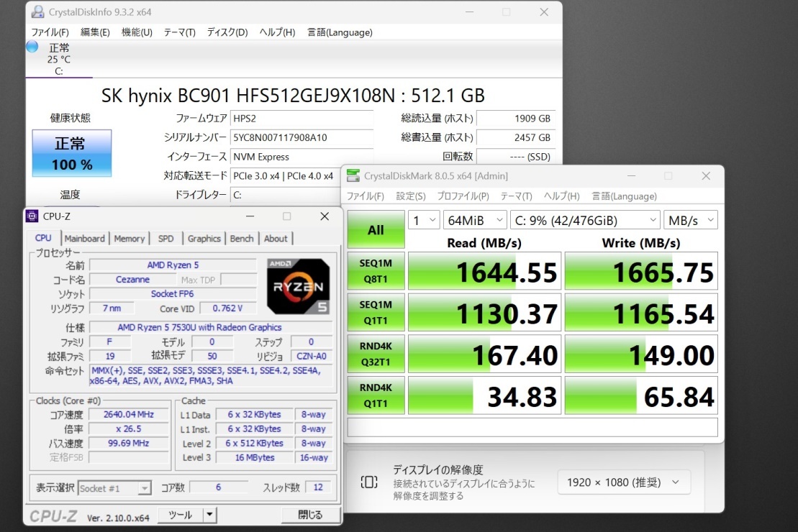Open the C: 9% drive selection dropdown

click(585, 220)
